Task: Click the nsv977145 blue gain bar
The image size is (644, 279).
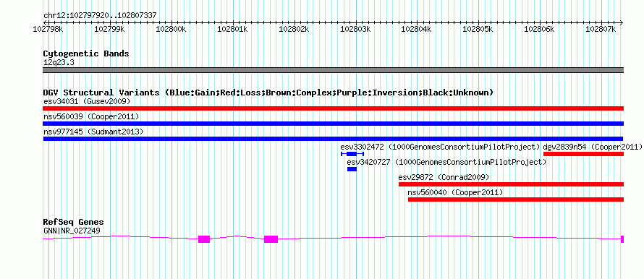Action: coord(333,139)
